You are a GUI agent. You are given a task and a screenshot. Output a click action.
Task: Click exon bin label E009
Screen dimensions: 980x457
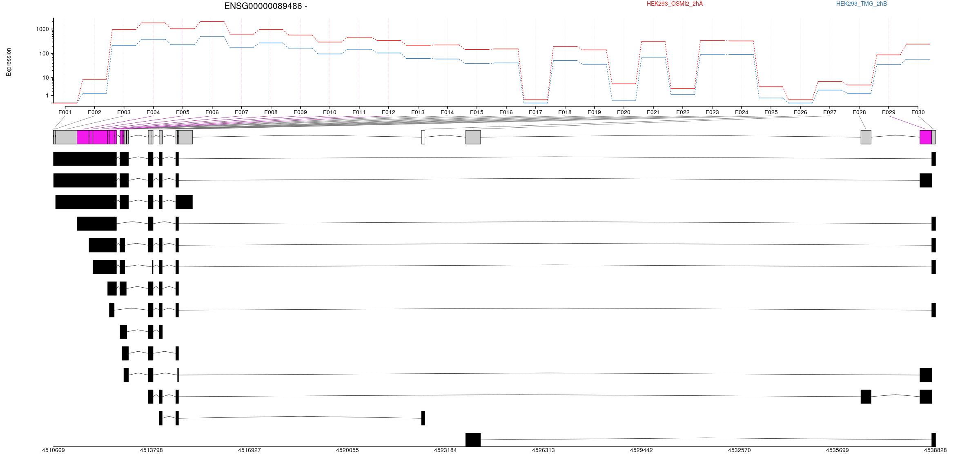coord(300,112)
